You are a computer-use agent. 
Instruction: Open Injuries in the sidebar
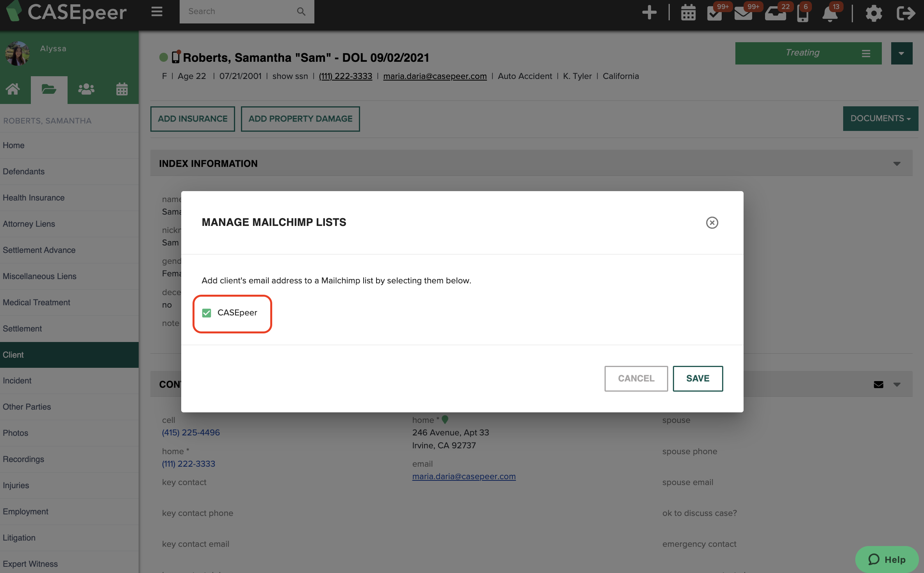(69, 485)
